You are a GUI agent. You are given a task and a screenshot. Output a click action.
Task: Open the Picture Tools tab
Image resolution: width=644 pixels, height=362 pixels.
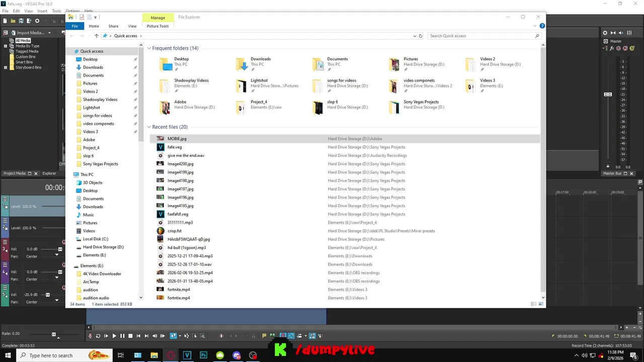[x=157, y=26]
